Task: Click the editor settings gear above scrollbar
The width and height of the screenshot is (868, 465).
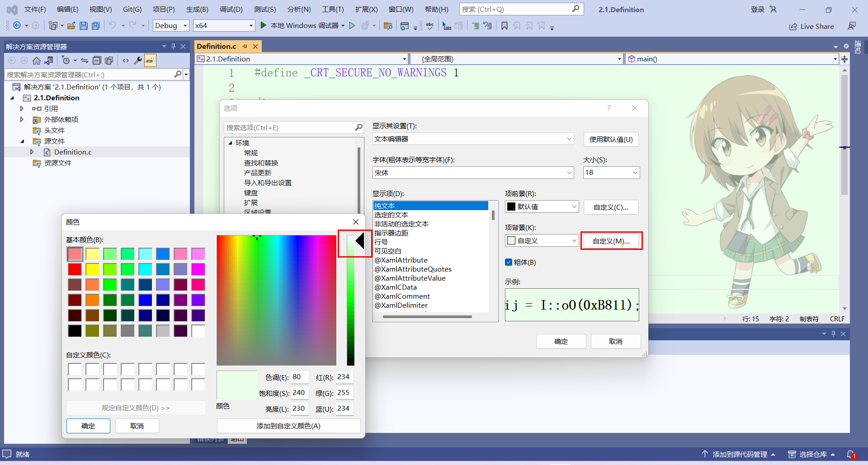Action: coord(846,47)
